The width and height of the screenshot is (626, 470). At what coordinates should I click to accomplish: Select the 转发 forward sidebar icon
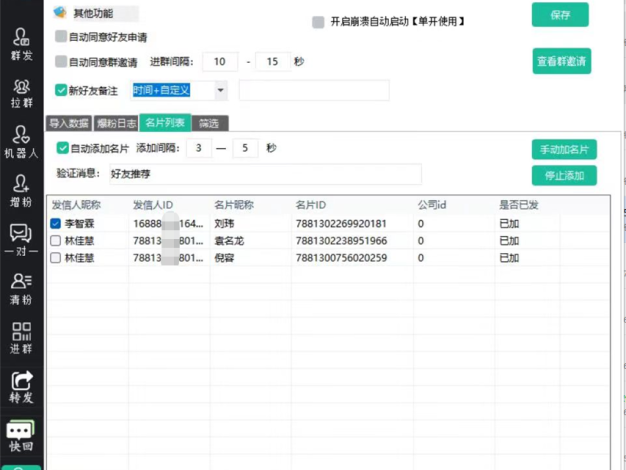point(22,387)
